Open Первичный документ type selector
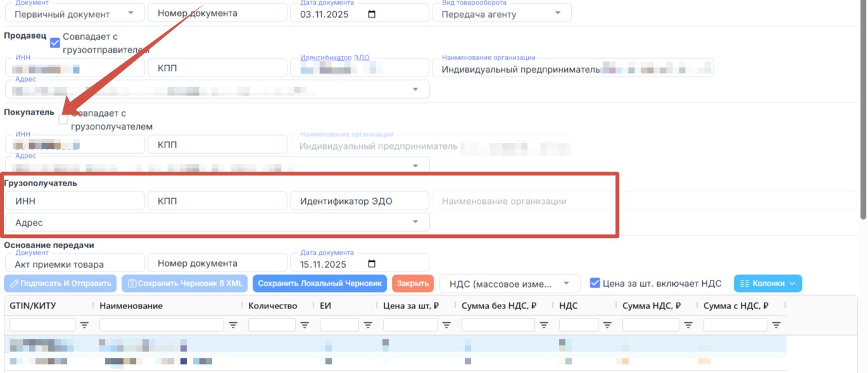Viewport: 868px width, 373px height. [74, 13]
